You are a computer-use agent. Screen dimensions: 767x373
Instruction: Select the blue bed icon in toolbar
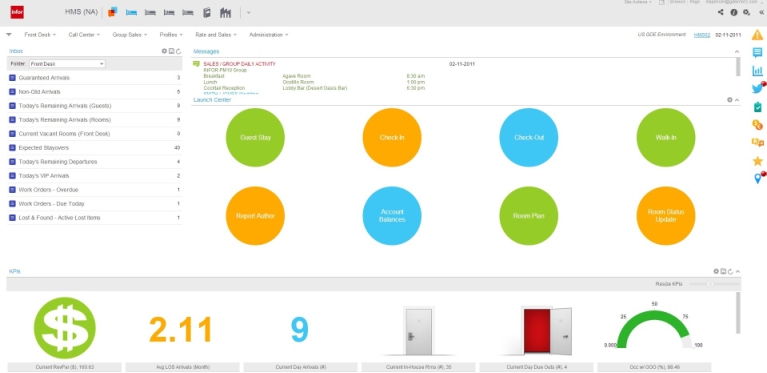[x=131, y=13]
